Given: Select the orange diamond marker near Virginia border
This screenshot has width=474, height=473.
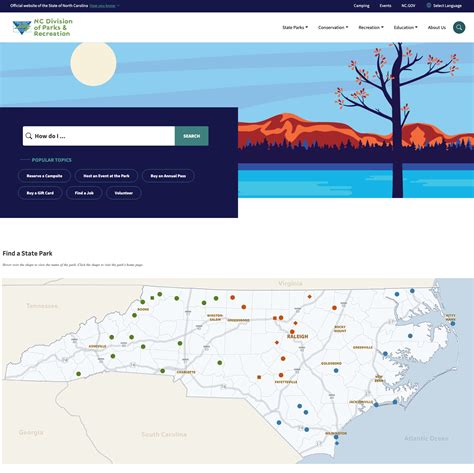Looking at the screenshot, I should click(x=309, y=296).
